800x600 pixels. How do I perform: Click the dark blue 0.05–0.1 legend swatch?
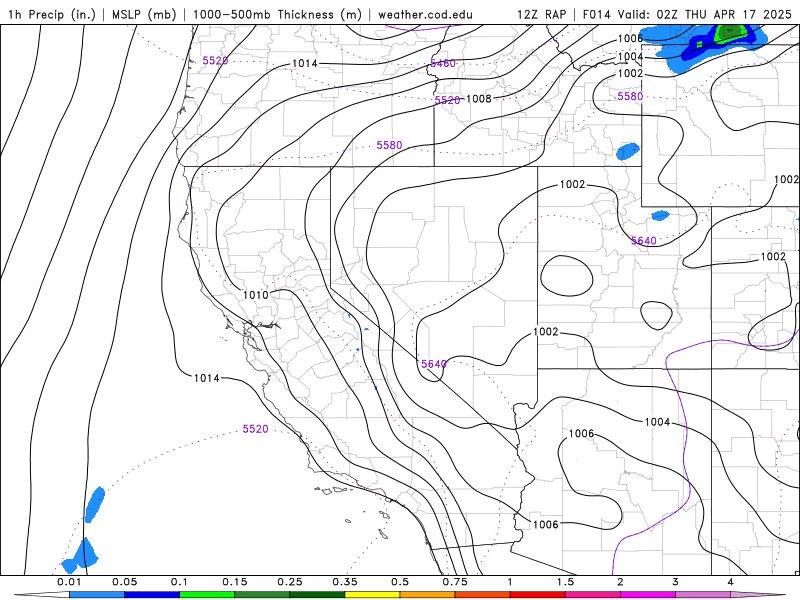tap(152, 595)
